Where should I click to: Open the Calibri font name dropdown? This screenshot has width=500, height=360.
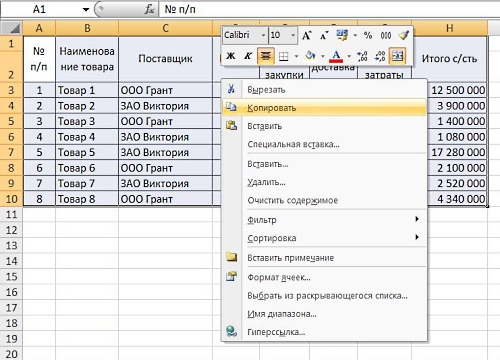[263, 35]
